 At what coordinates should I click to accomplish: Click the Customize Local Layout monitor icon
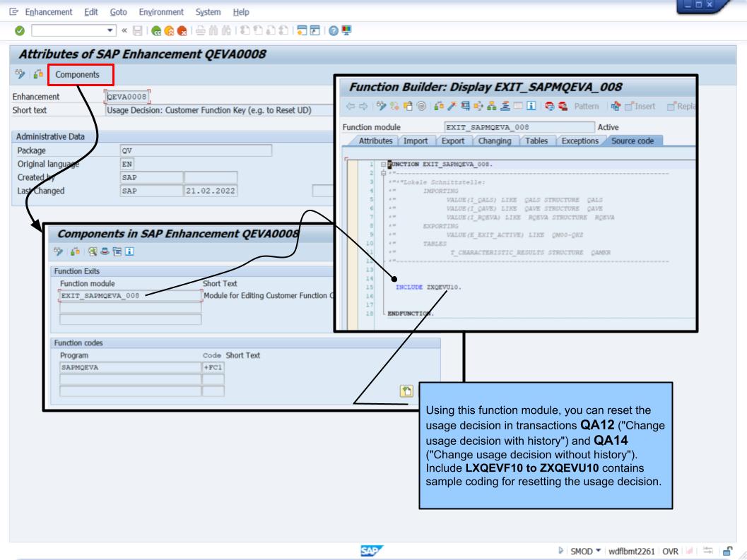[x=346, y=31]
